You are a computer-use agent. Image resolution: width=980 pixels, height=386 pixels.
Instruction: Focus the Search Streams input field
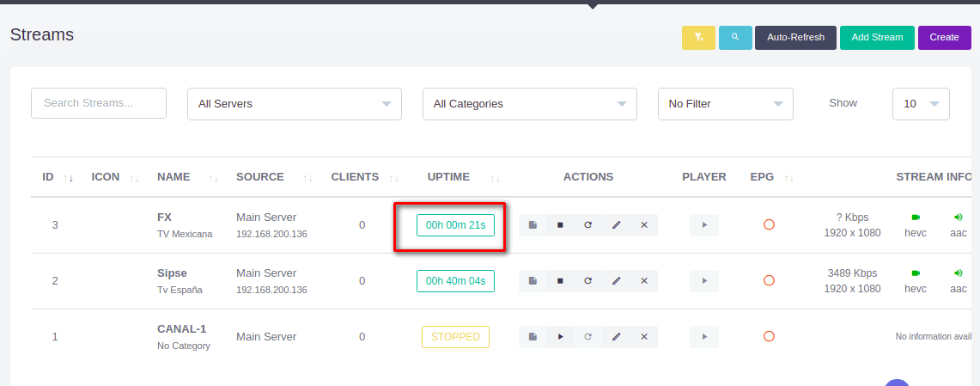[99, 103]
